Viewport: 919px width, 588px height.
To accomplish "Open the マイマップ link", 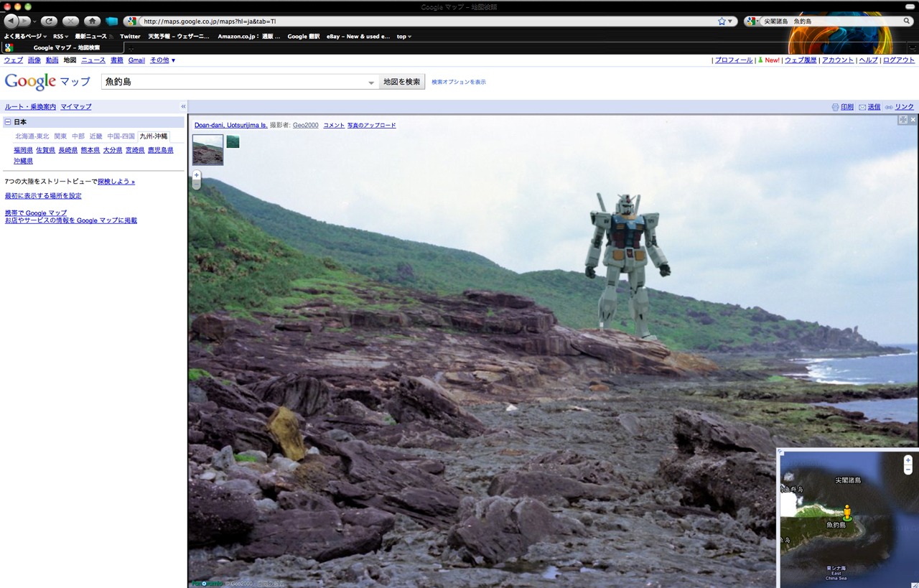I will tap(76, 107).
